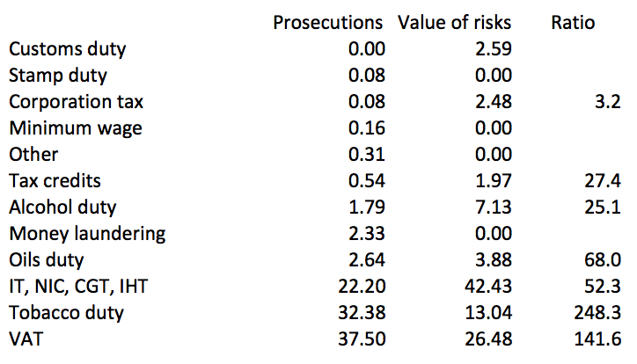Select the Tax credits label cell
Viewport: 637px width, 364px height.
(x=55, y=181)
